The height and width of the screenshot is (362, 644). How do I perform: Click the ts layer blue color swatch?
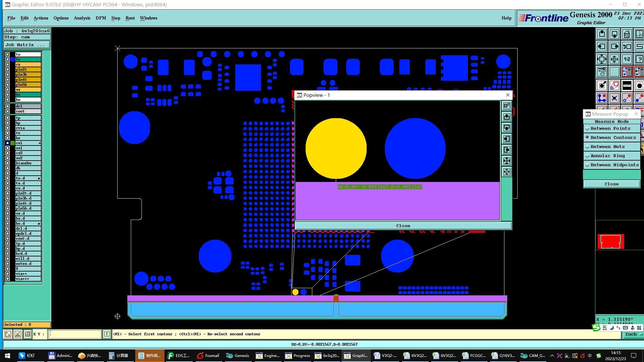point(13,59)
